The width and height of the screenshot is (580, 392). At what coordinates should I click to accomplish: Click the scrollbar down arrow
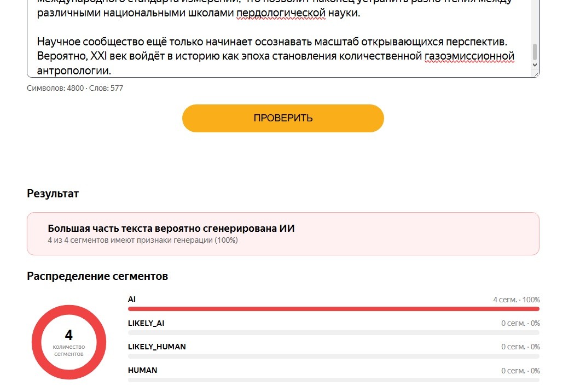(x=535, y=65)
